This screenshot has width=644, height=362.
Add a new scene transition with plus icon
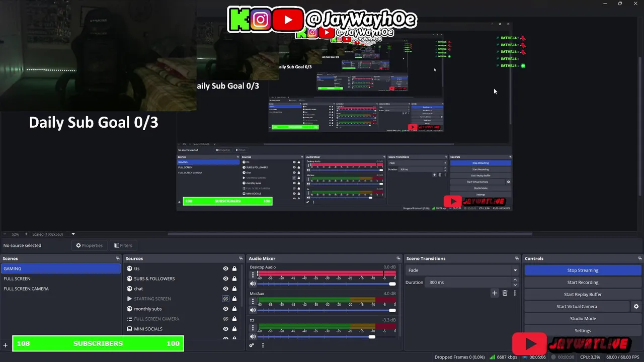point(495,293)
